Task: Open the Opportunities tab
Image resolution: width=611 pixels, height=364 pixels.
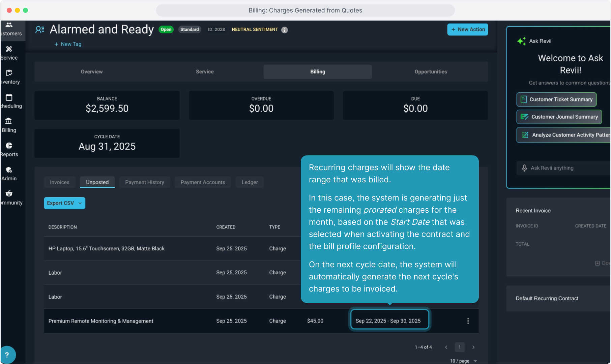Action: coord(431,72)
